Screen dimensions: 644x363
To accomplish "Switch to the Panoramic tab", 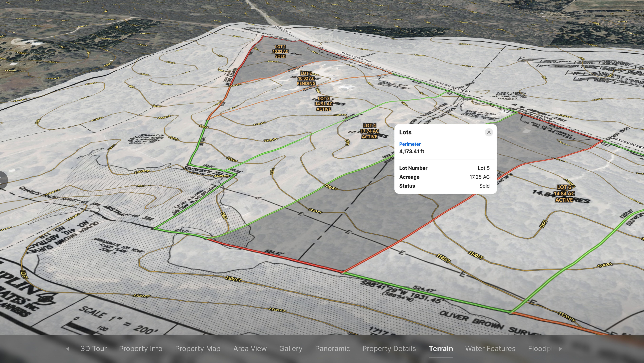I will pos(333,348).
